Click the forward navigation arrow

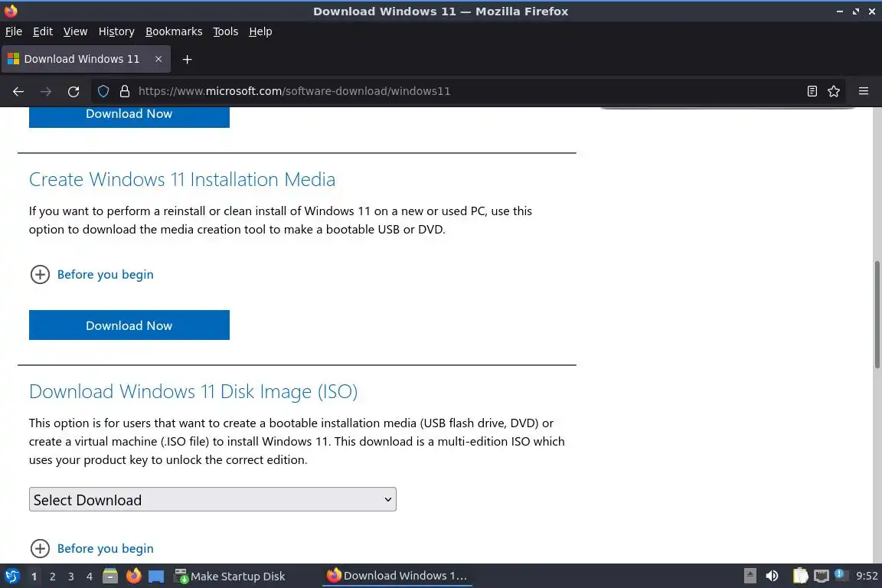[46, 91]
